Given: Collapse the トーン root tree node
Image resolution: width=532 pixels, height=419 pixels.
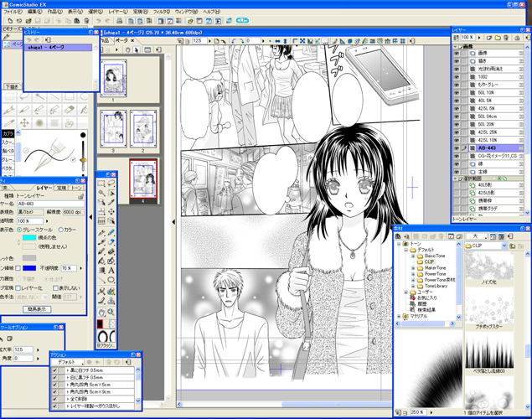Looking at the screenshot, I should point(400,244).
